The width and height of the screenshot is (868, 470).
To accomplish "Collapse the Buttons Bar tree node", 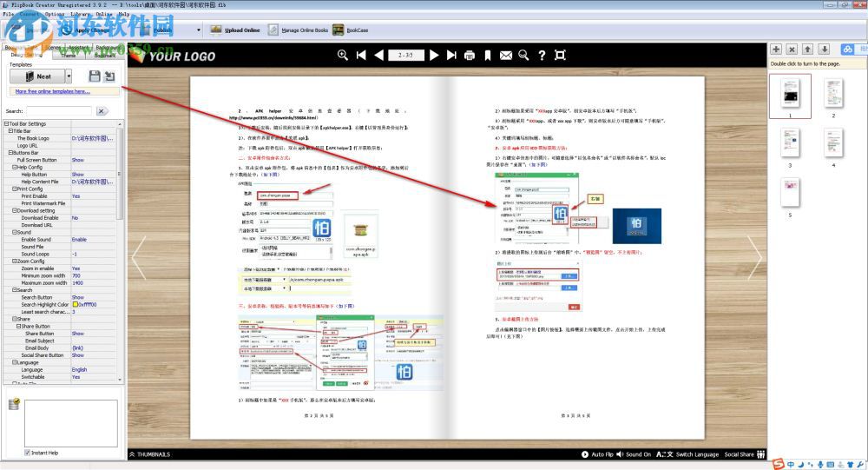I will tap(10, 152).
